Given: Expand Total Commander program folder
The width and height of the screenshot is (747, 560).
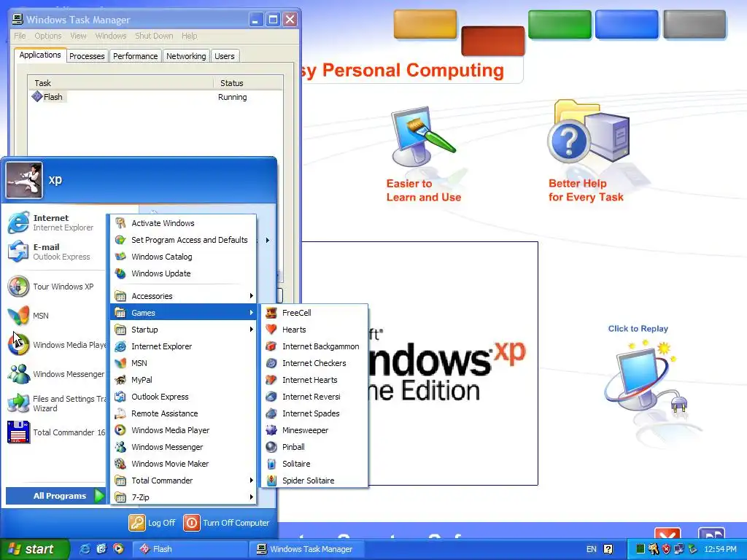Looking at the screenshot, I should pyautogui.click(x=183, y=481).
